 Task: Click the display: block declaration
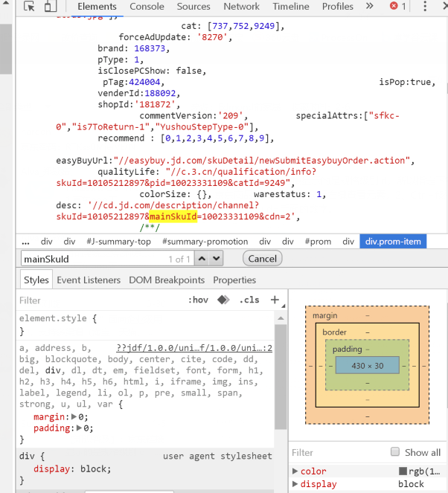[72, 469]
